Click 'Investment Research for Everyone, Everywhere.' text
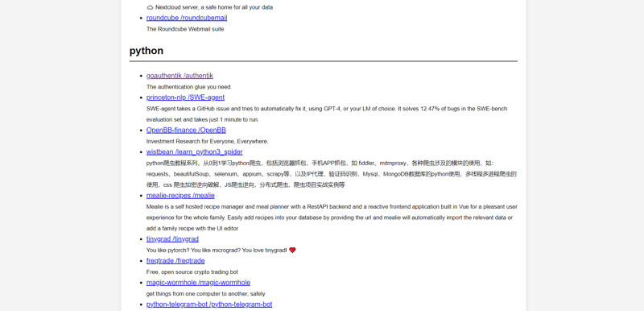The width and height of the screenshot is (644, 311). point(207,141)
